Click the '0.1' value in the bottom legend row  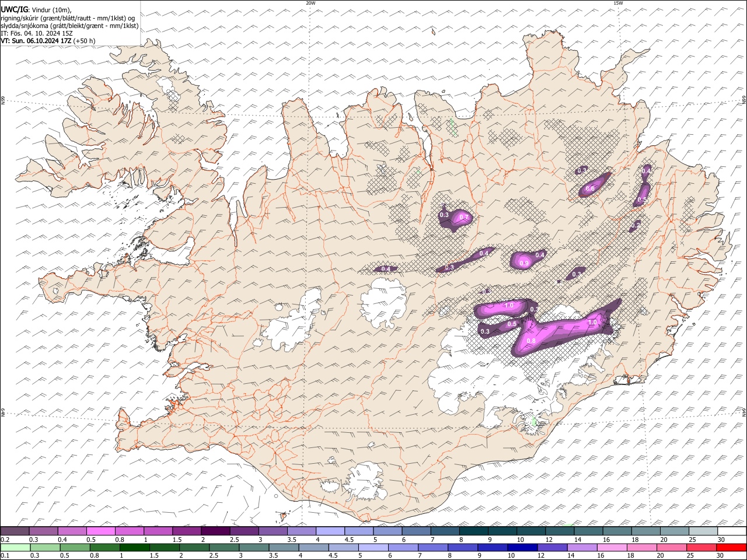(x=5, y=555)
